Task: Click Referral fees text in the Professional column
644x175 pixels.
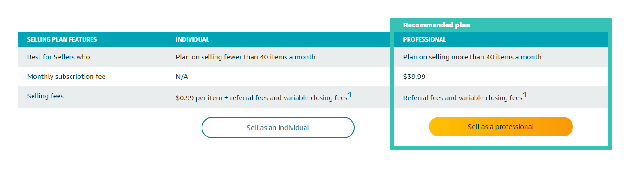Action: 423,98
